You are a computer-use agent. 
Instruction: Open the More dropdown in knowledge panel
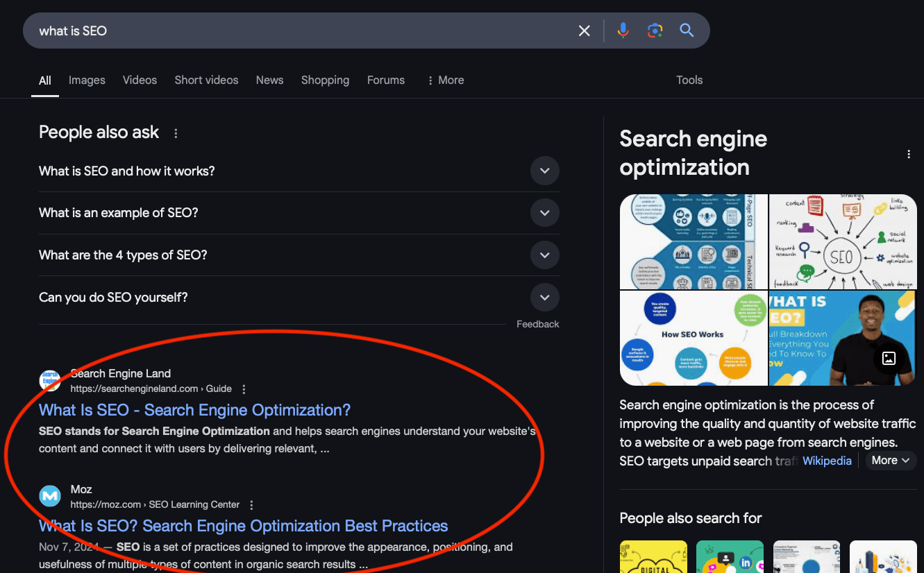(891, 461)
